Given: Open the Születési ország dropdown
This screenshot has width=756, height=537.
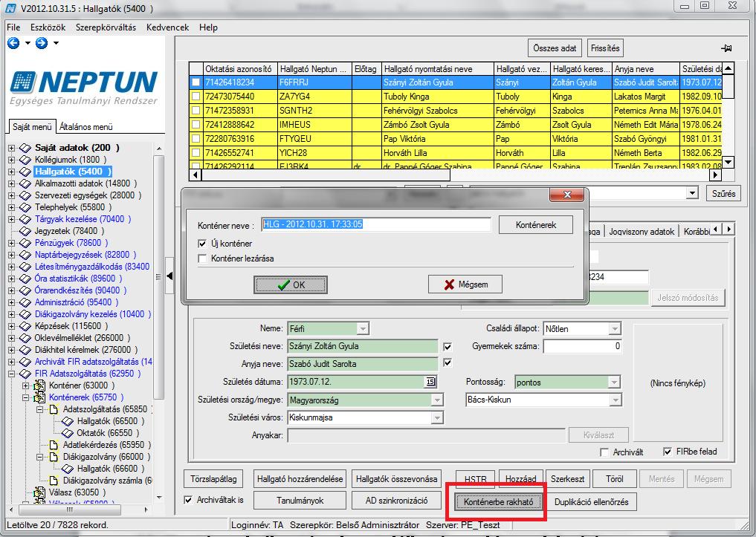Looking at the screenshot, I should (x=437, y=400).
